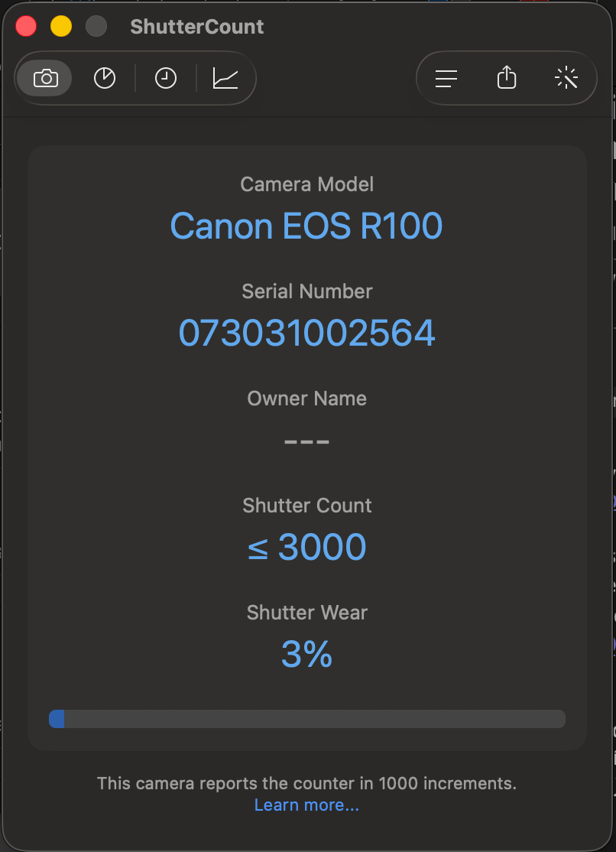Select the camera icon on the segmented control
This screenshot has width=616, height=852.
(44, 77)
